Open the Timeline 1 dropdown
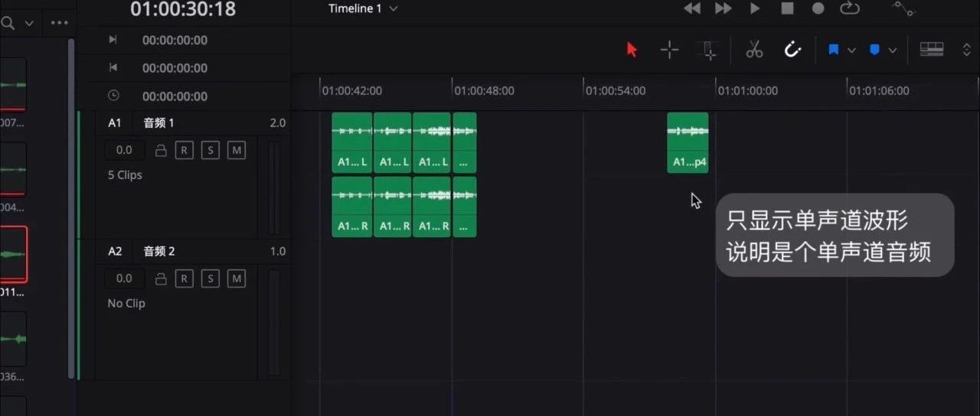 363,8
